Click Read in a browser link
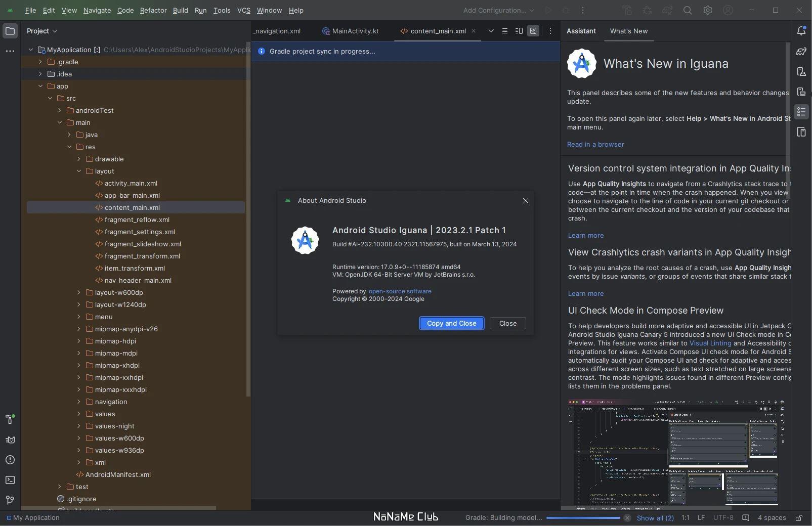812x526 pixels. pos(595,144)
